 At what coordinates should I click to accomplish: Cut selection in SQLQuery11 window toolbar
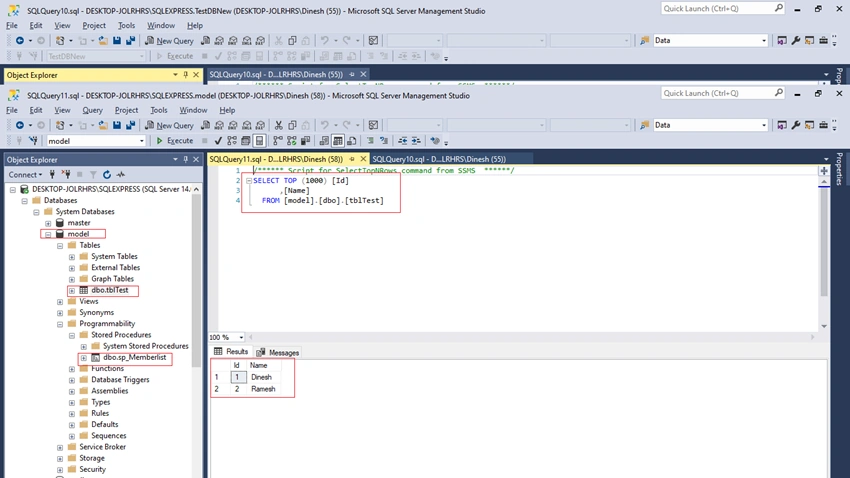pos(278,125)
